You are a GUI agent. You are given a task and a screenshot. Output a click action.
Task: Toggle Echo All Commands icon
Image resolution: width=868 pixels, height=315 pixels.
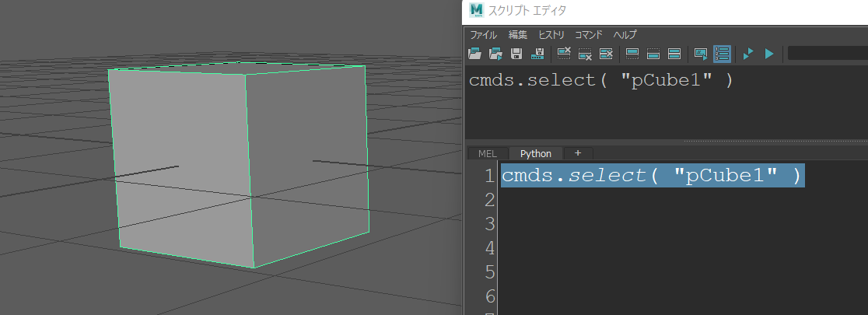coord(701,54)
